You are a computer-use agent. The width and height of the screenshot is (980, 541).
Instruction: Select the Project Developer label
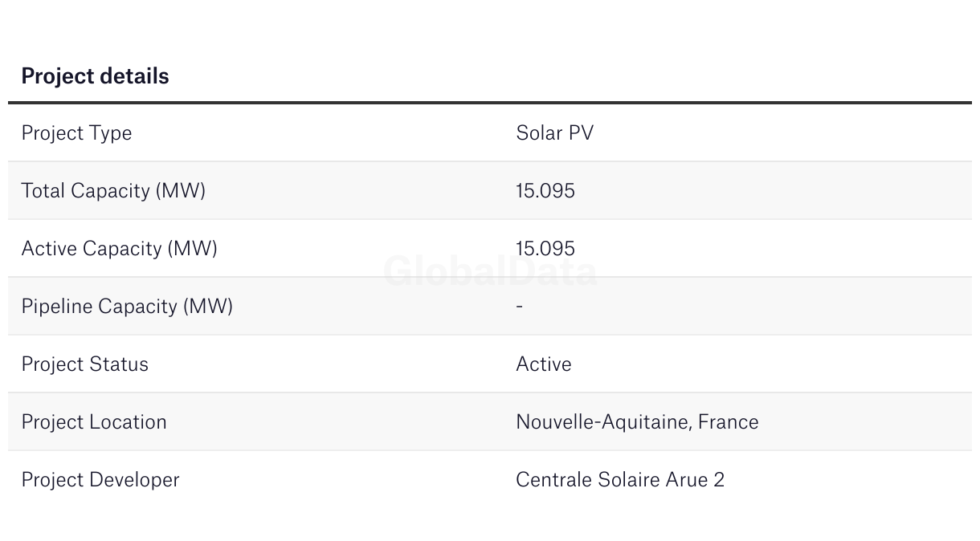tap(100, 480)
